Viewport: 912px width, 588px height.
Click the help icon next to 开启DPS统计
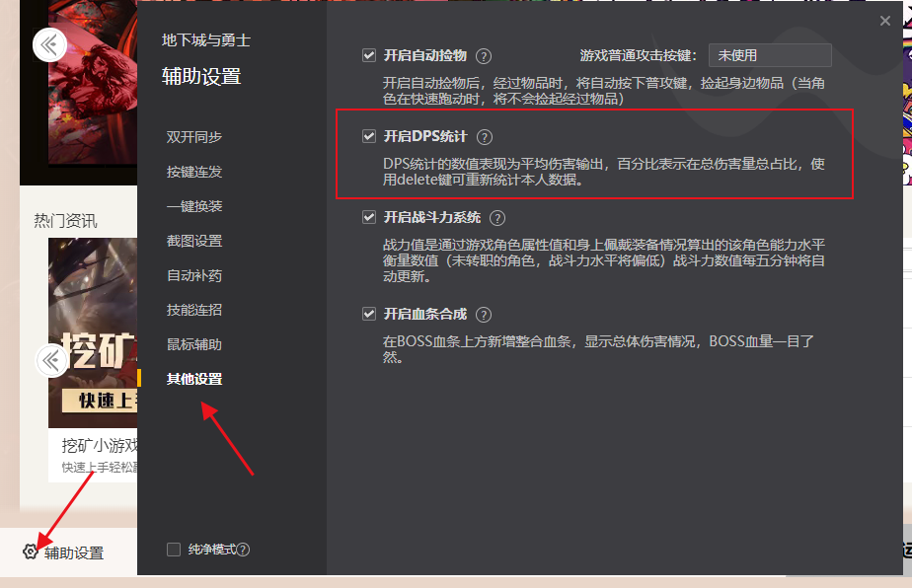[484, 137]
